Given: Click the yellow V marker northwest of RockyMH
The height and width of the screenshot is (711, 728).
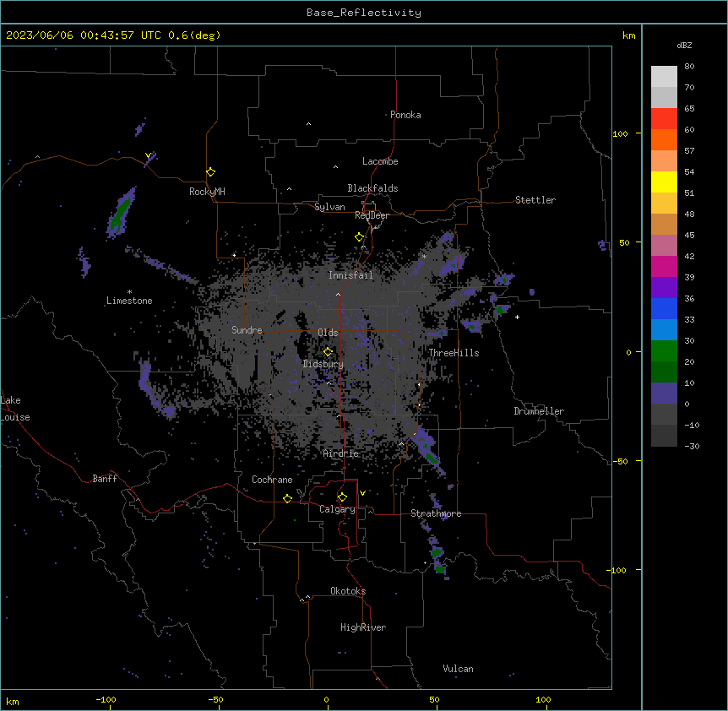Looking at the screenshot, I should tap(148, 155).
